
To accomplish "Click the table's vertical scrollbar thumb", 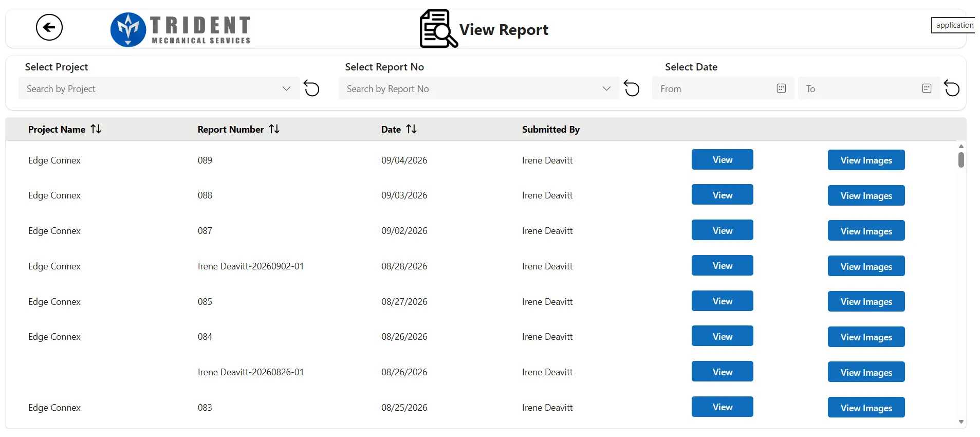I will tap(961, 160).
